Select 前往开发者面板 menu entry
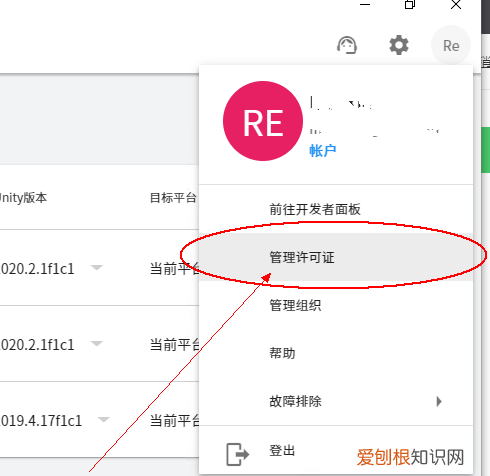 336,209
